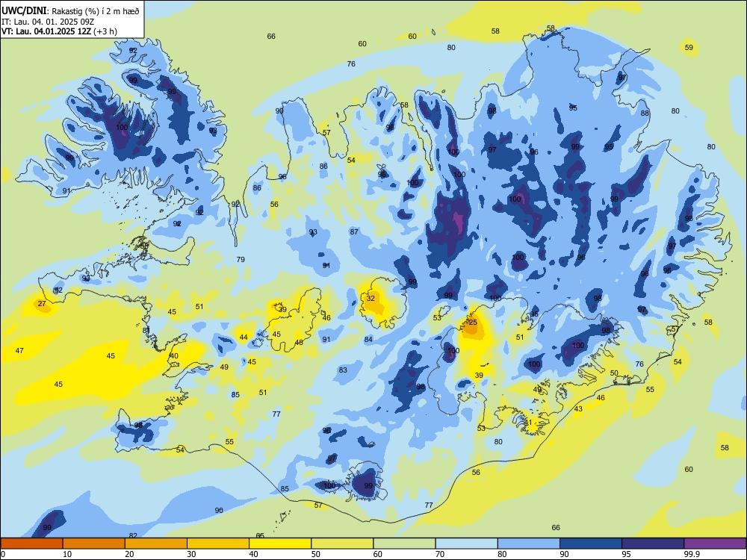Click the 'IT: Lau. 04. 01. 2025 09Z' line
Screen dimensions: 747x560
(x=48, y=22)
